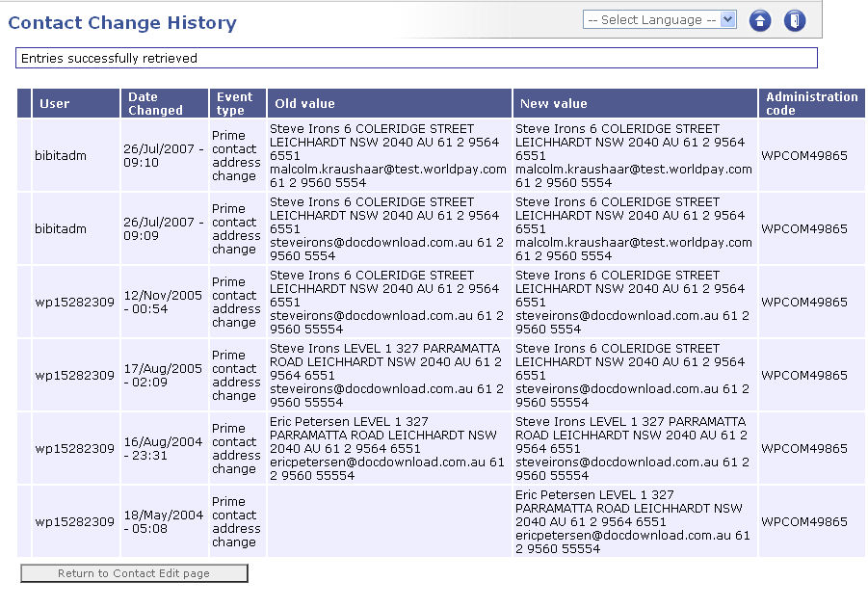
Task: Open the Select Language dropdown
Action: [659, 20]
